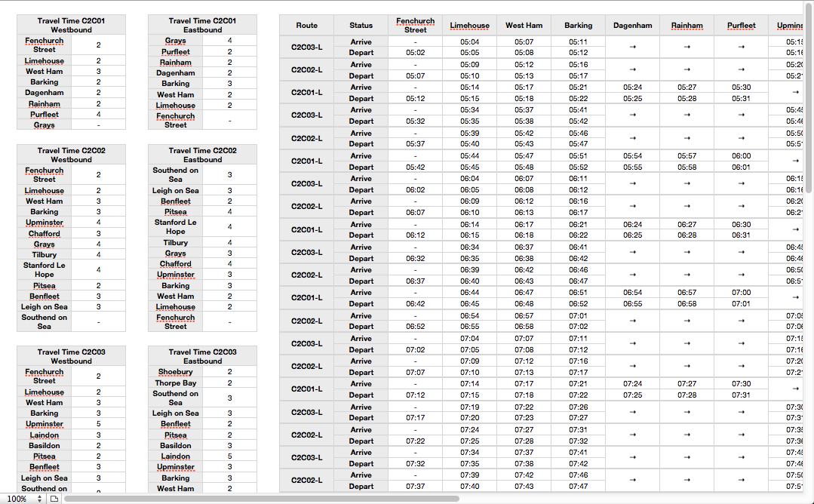Select Rainham in C2C01 Eastbound table
Image resolution: width=814 pixels, height=504 pixels.
176,63
